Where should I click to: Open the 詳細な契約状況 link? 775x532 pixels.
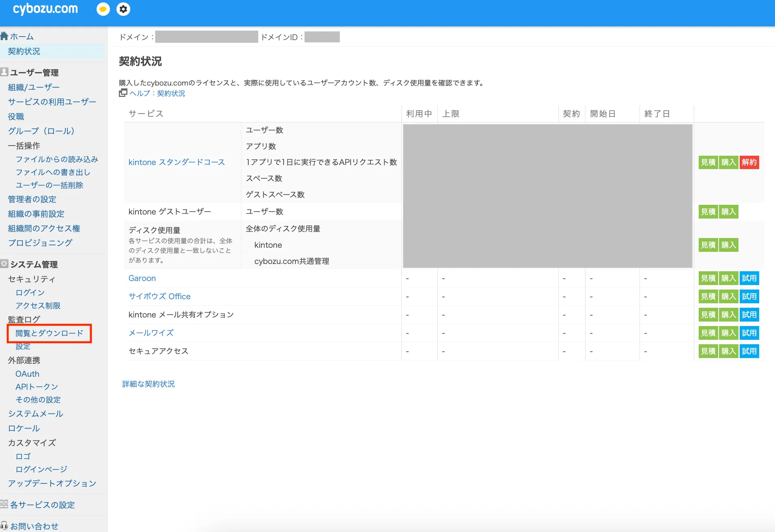pyautogui.click(x=149, y=384)
